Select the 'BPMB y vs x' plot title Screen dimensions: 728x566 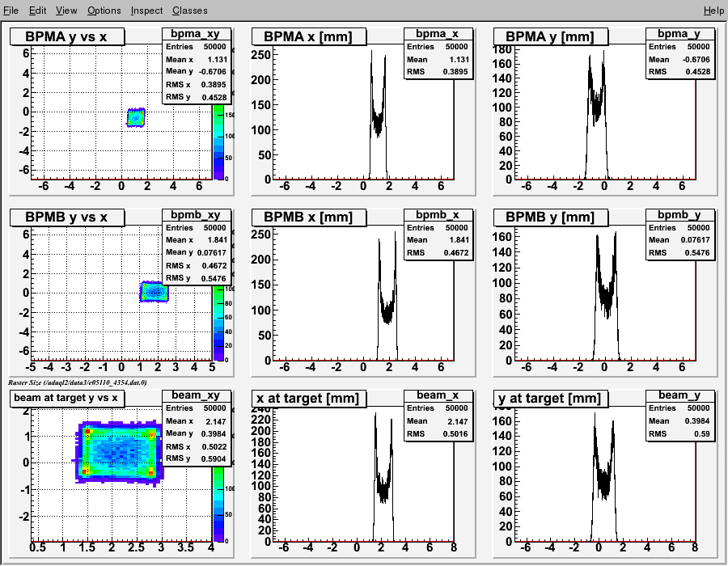(x=67, y=218)
